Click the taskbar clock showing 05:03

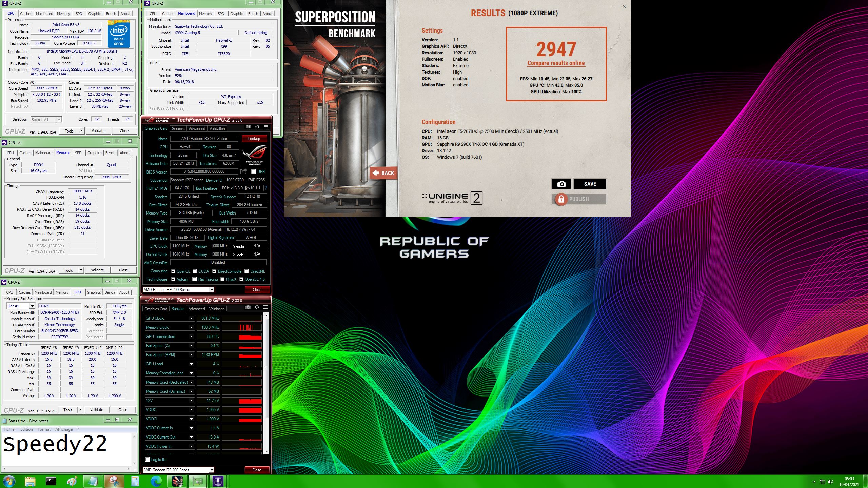849,482
